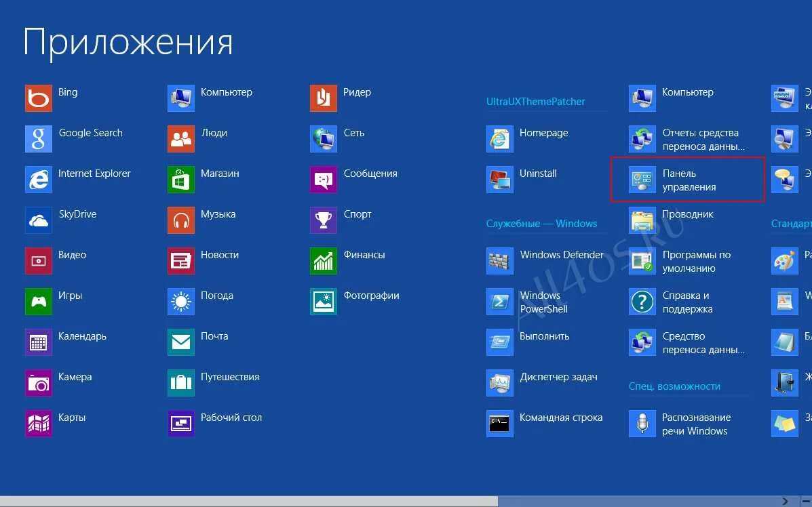
Task: Open the Календарь app icon
Action: 38,342
